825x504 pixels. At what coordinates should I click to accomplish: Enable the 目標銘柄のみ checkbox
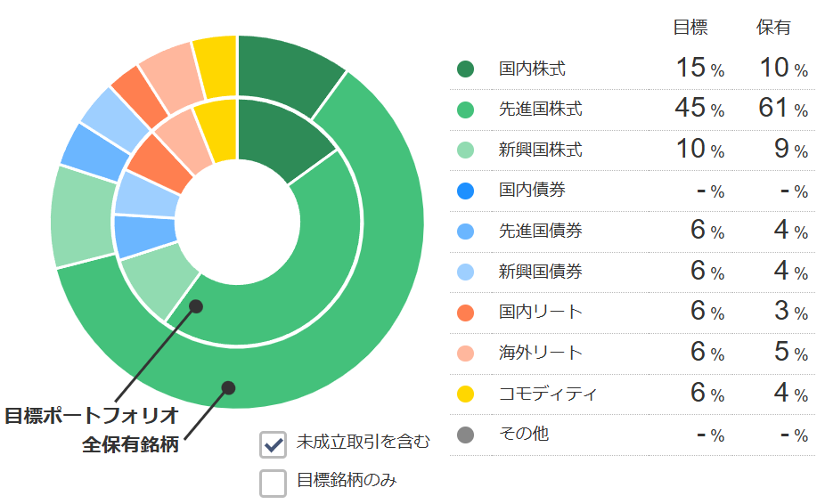pos(273,483)
